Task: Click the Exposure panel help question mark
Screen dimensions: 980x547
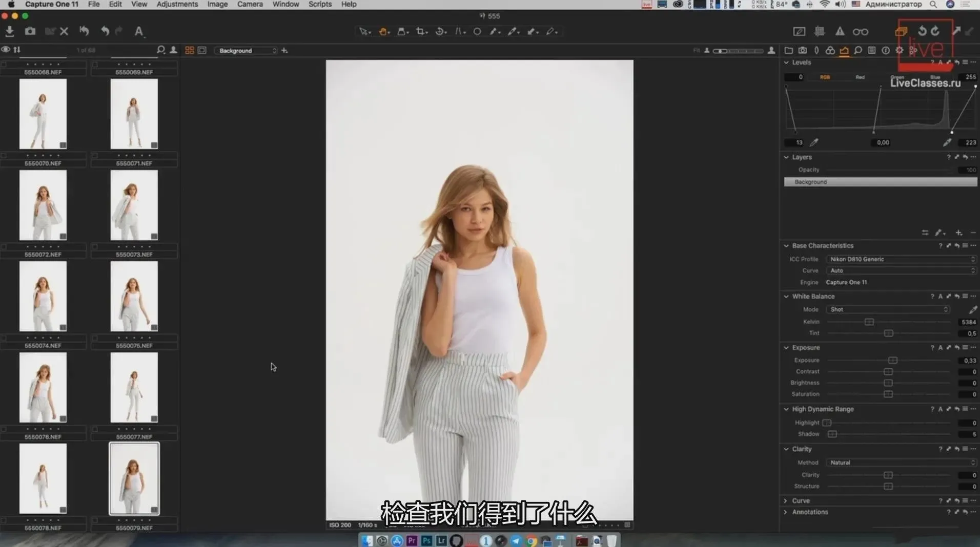Action: tap(932, 347)
